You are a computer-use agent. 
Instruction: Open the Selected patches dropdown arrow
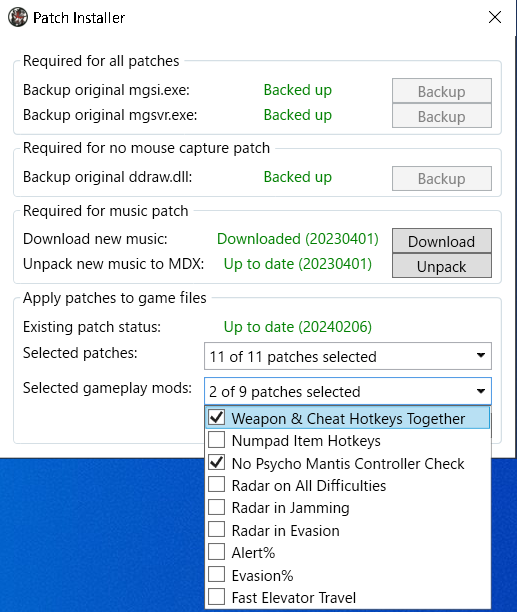point(481,356)
